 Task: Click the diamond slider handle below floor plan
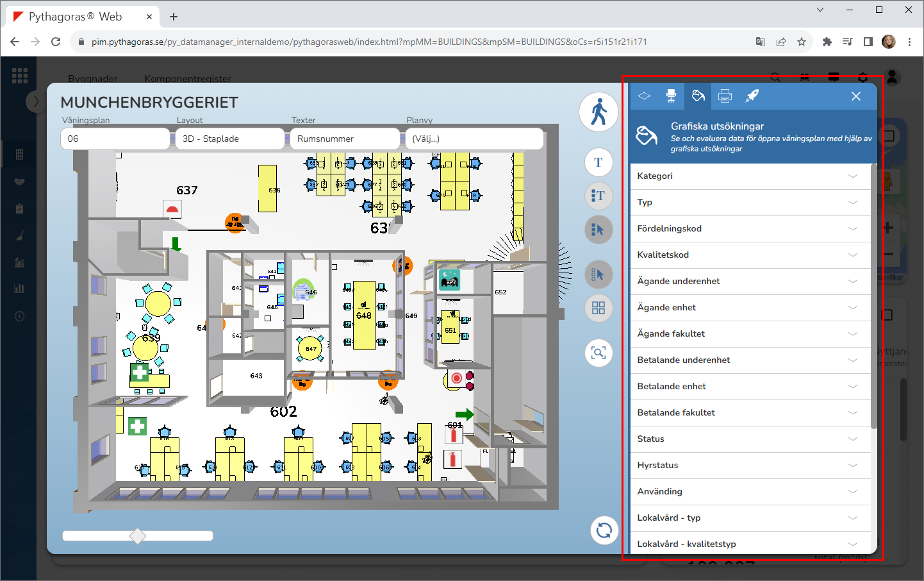click(x=138, y=536)
